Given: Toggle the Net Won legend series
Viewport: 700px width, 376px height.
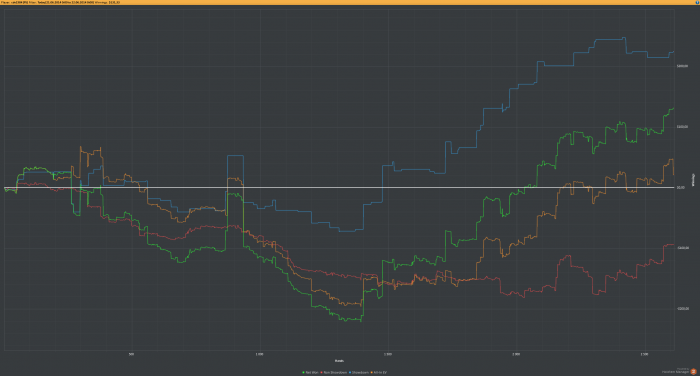Looking at the screenshot, I should tap(310, 372).
